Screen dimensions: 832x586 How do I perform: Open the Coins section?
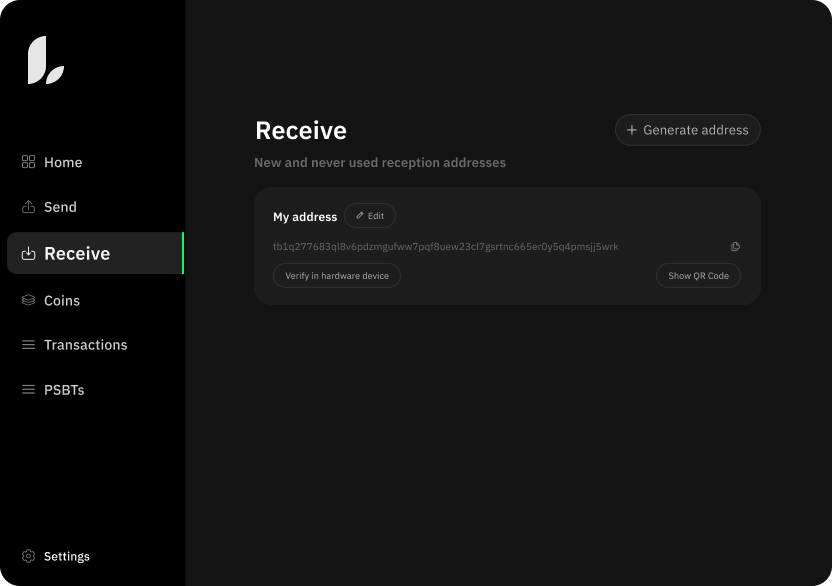[x=62, y=300]
